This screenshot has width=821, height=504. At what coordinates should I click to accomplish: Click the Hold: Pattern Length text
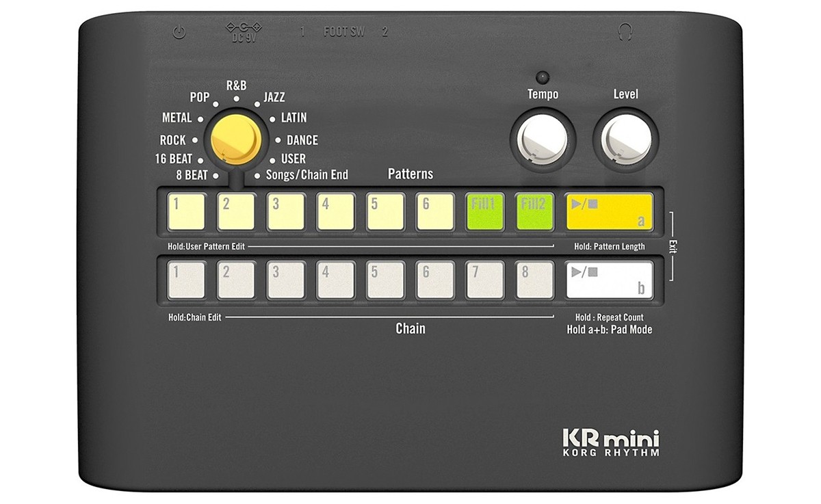point(610,246)
